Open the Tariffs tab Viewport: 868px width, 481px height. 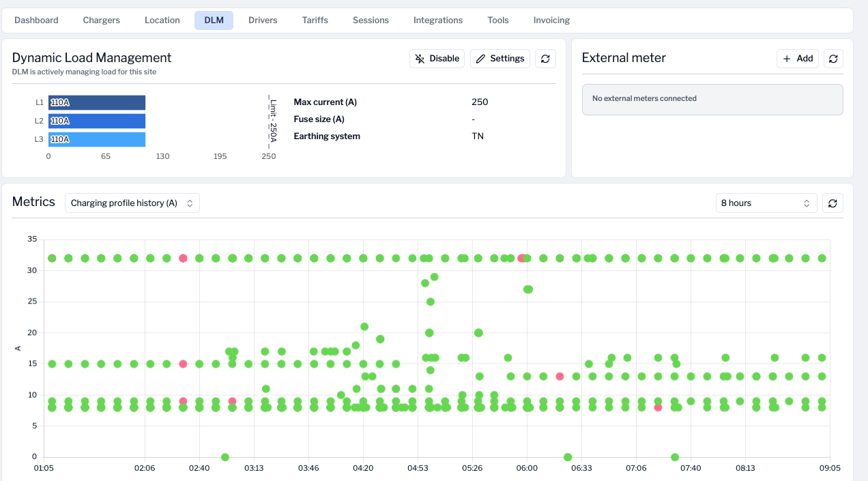pyautogui.click(x=315, y=20)
